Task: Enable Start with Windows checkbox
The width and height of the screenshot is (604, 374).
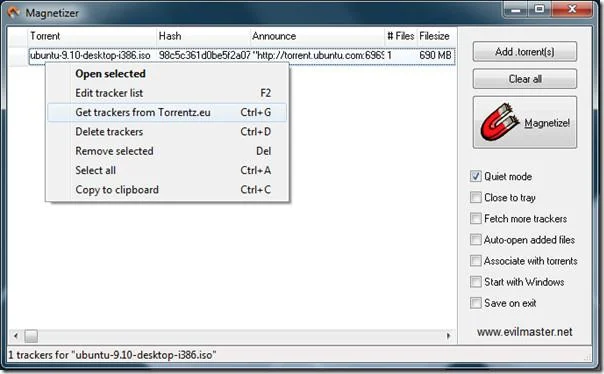Action: click(476, 282)
